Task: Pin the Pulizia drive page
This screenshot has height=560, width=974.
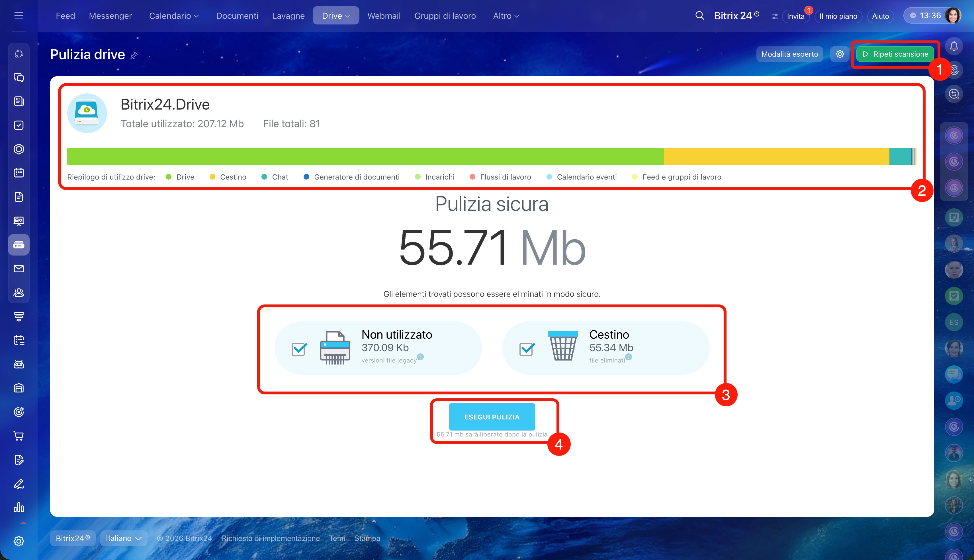Action: point(134,56)
